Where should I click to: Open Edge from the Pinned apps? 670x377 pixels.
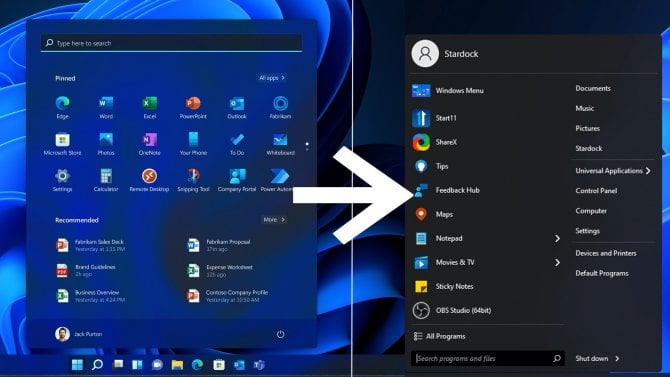click(x=62, y=107)
